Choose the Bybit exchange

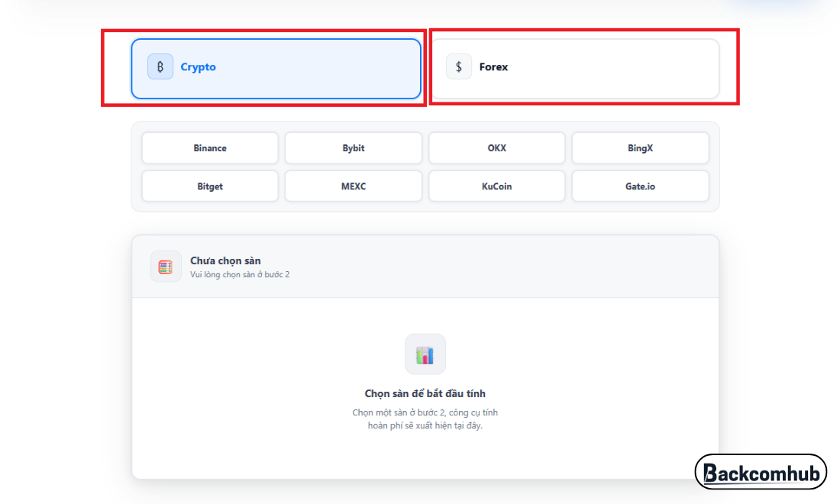[x=354, y=148]
